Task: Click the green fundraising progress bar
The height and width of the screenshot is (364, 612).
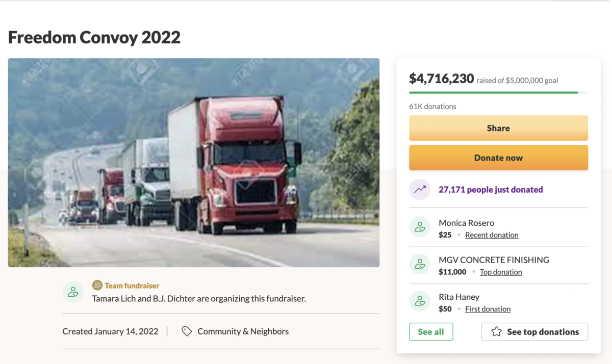Action: point(493,93)
